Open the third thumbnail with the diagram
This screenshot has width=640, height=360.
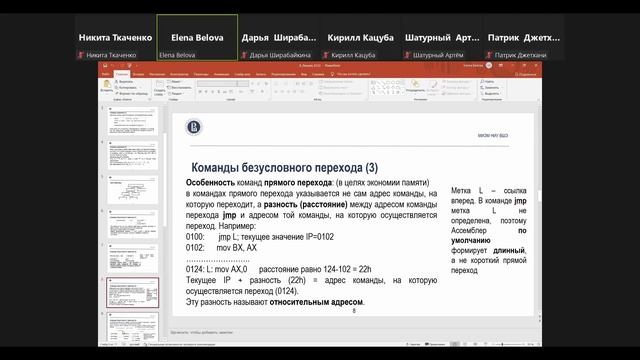pos(133,190)
